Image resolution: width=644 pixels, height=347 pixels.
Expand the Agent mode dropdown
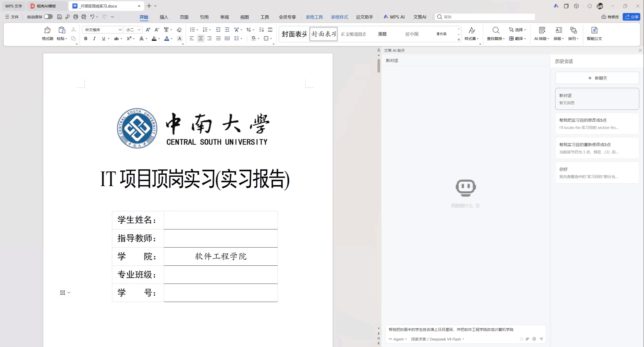pyautogui.click(x=398, y=339)
